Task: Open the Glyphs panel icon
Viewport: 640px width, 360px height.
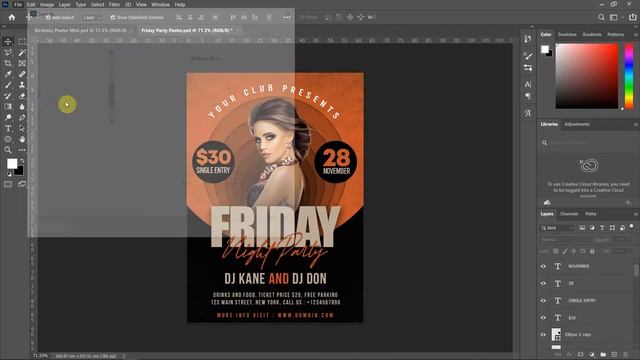Action: (528, 113)
